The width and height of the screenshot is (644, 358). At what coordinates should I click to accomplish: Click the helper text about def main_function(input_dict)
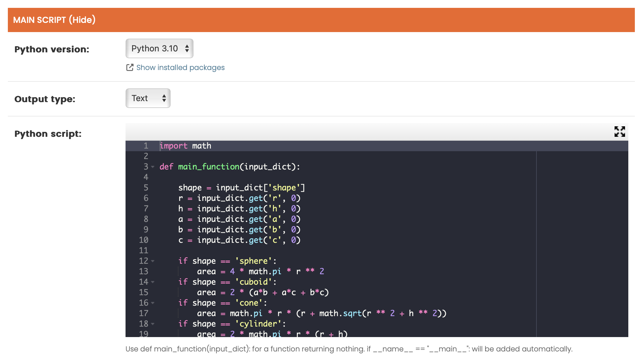(x=349, y=349)
